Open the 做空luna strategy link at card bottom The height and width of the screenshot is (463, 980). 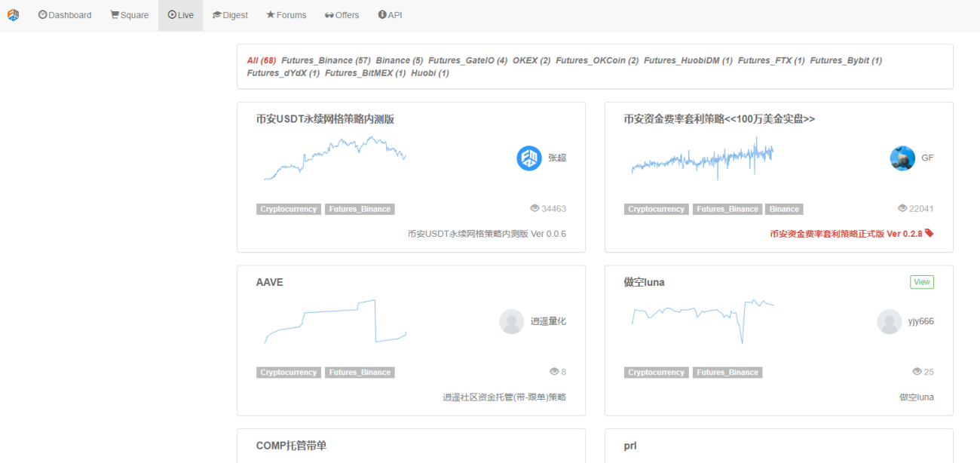[917, 397]
